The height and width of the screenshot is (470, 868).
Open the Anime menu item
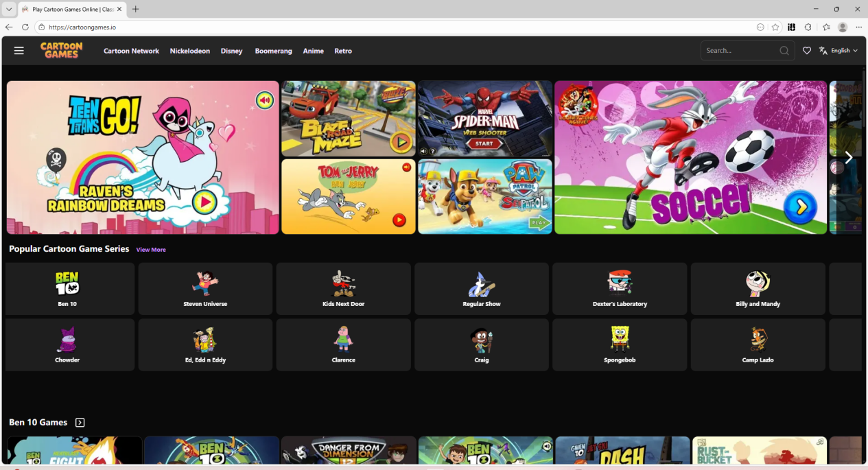tap(314, 51)
